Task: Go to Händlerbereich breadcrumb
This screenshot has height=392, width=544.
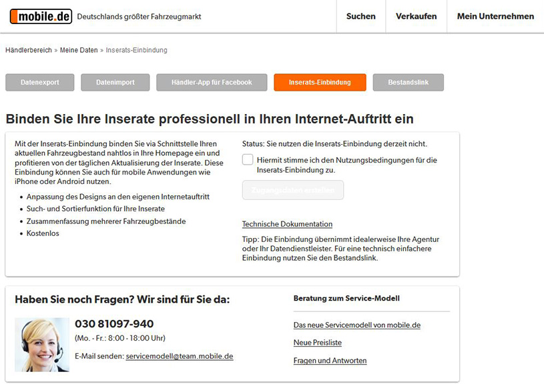Action: click(29, 50)
